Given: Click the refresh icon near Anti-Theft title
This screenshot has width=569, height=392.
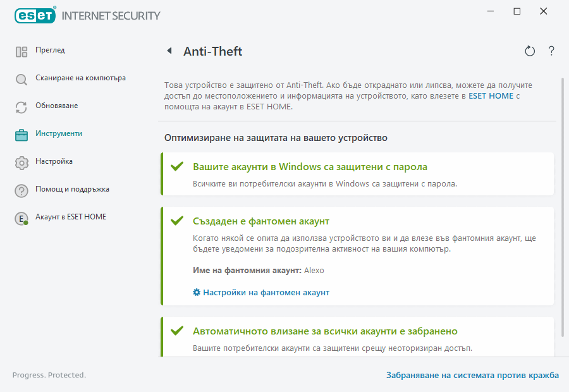Looking at the screenshot, I should tap(530, 51).
